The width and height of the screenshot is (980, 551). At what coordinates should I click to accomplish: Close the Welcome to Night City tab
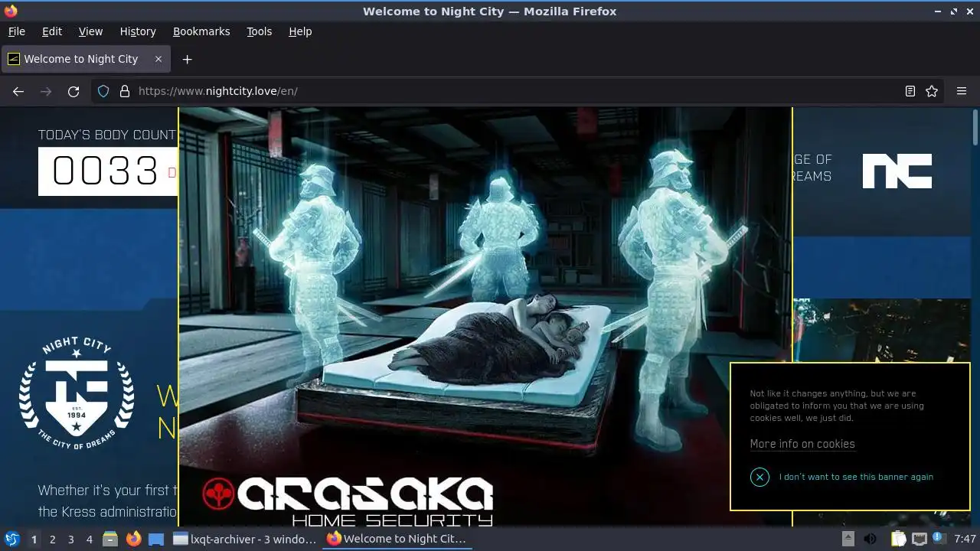[x=158, y=59]
